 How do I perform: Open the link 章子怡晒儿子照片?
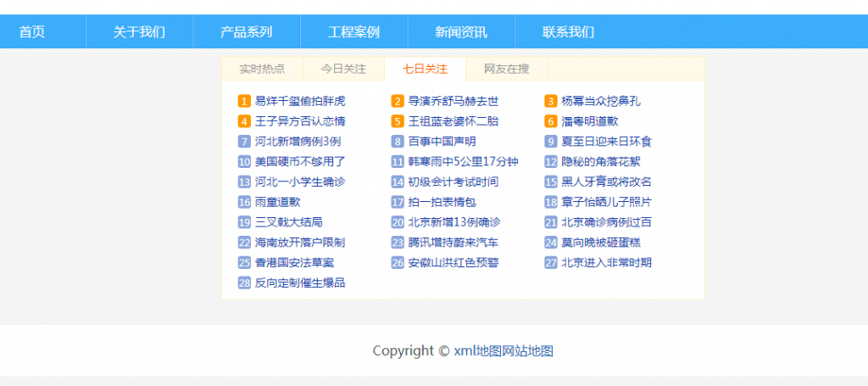(607, 202)
